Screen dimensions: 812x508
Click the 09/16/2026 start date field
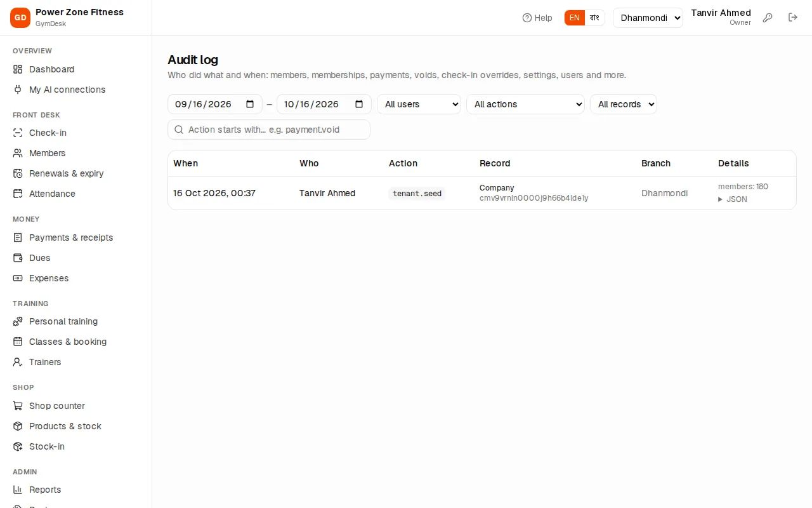coord(215,104)
